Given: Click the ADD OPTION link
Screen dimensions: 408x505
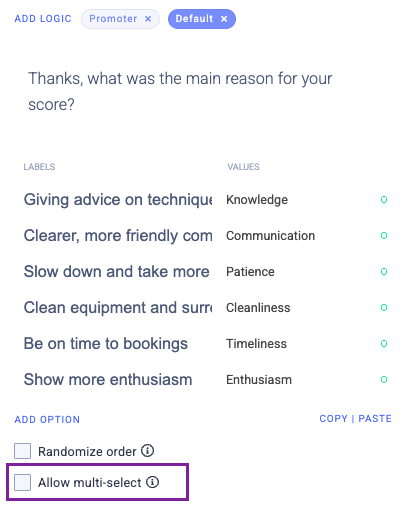Looking at the screenshot, I should (x=47, y=419).
